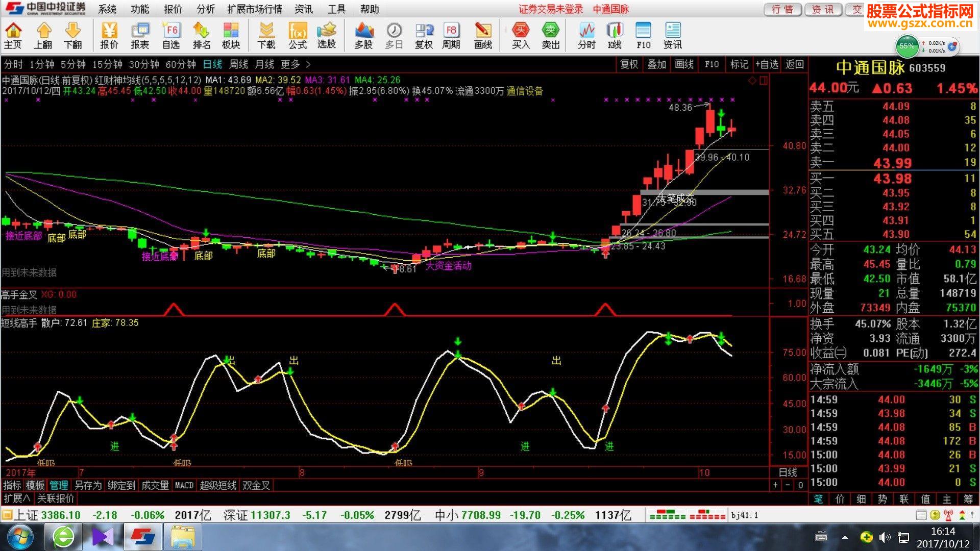Open the 系统 menu

tap(107, 9)
